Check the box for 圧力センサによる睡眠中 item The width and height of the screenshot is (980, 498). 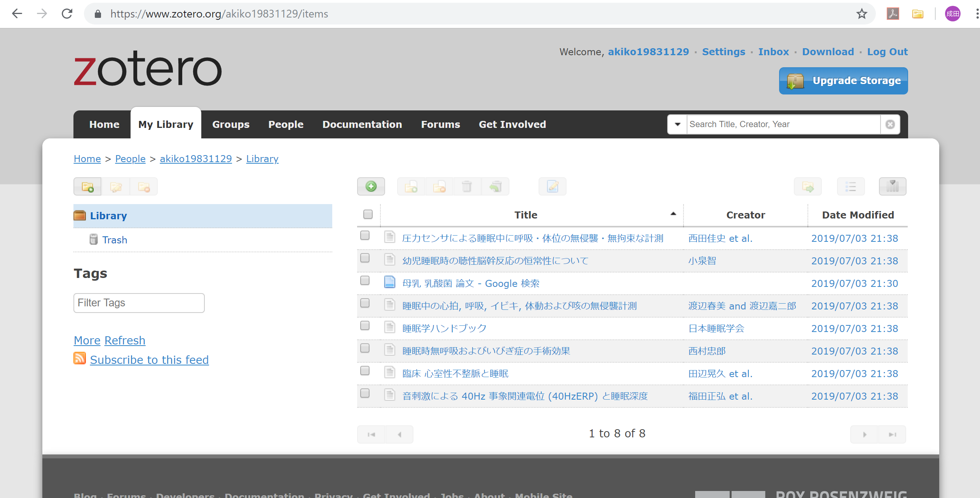point(364,235)
